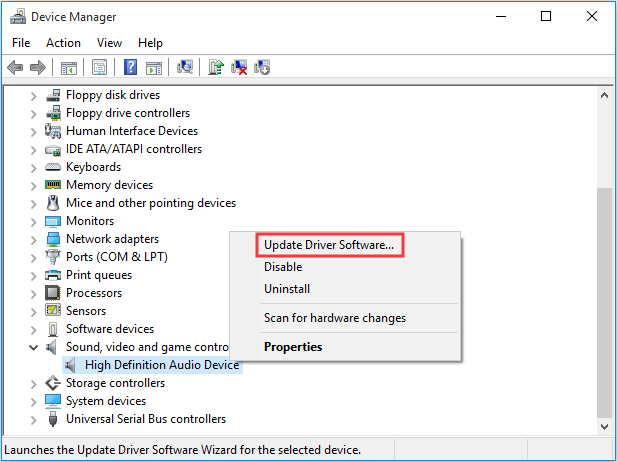617x462 pixels.
Task: Click the Device Manager title bar icon
Action: 18,17
